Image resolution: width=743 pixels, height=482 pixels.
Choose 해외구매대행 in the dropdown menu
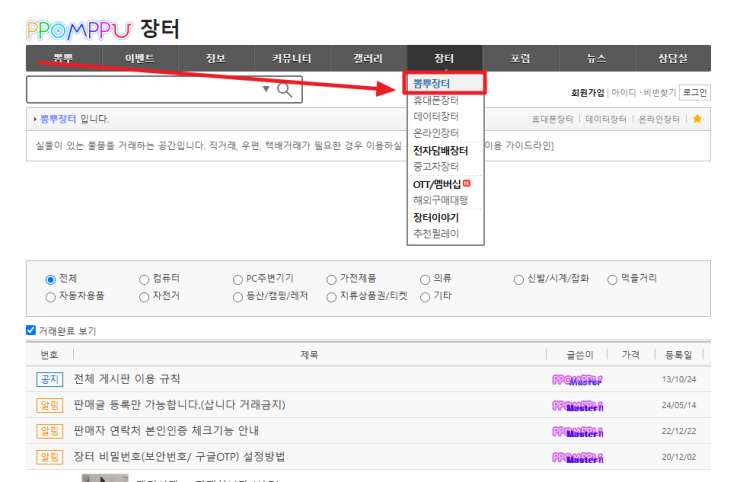point(441,200)
